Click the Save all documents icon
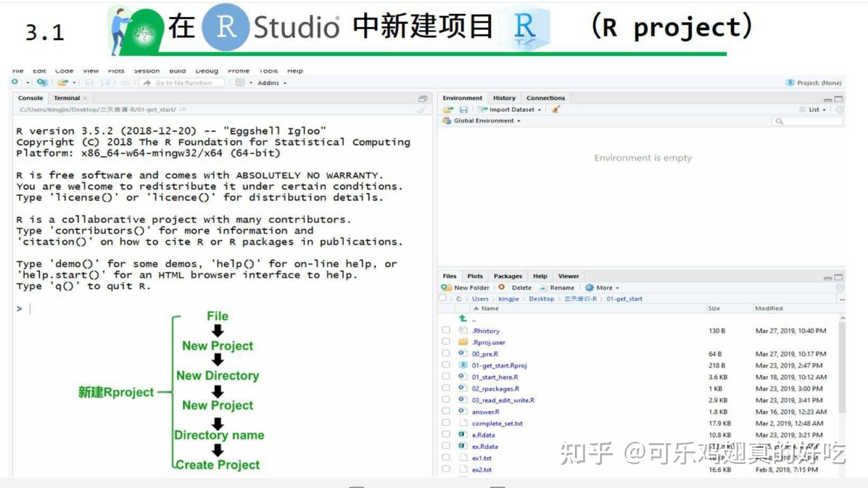Screen dimensions: 868x488 (x=105, y=83)
